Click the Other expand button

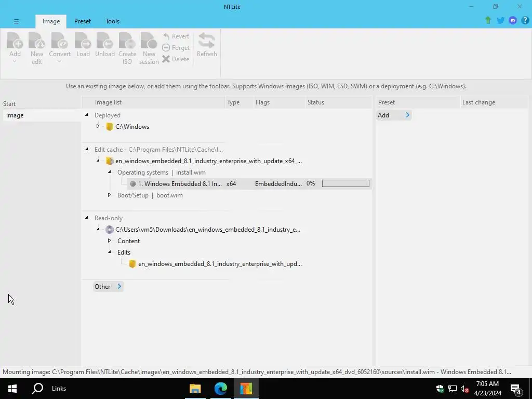point(108,287)
